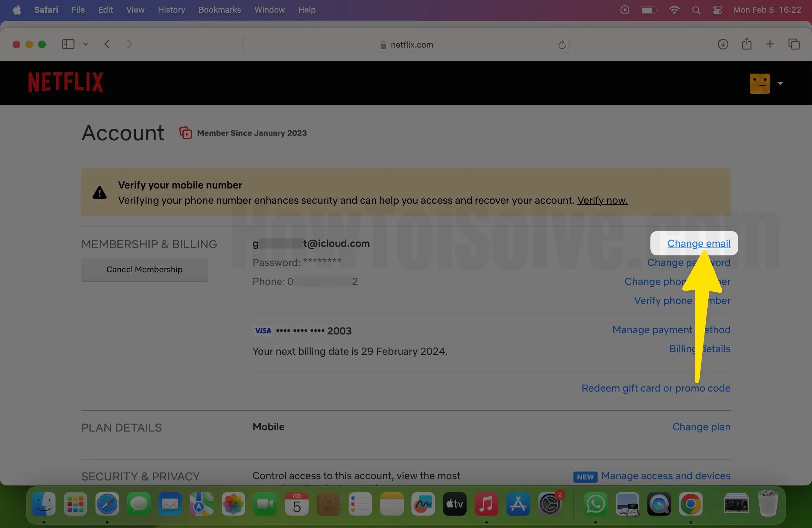Open the Bookmarks menu
This screenshot has height=528, width=812.
(x=219, y=10)
